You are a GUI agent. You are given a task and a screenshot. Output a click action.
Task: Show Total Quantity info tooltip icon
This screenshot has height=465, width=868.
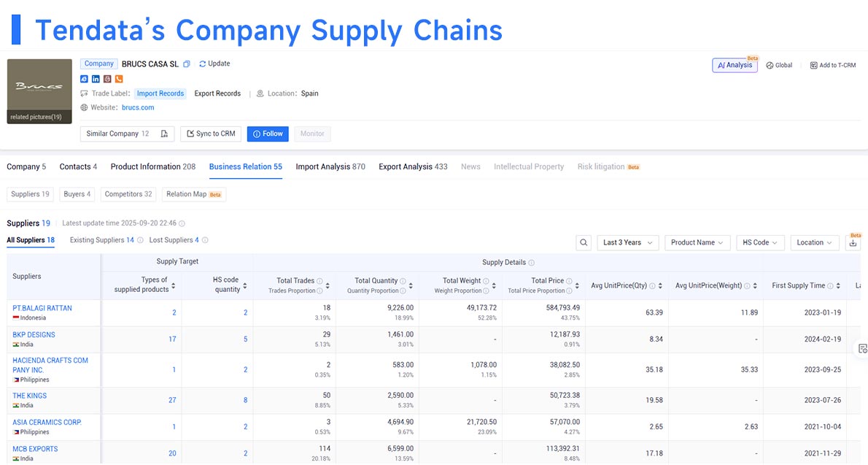point(403,281)
